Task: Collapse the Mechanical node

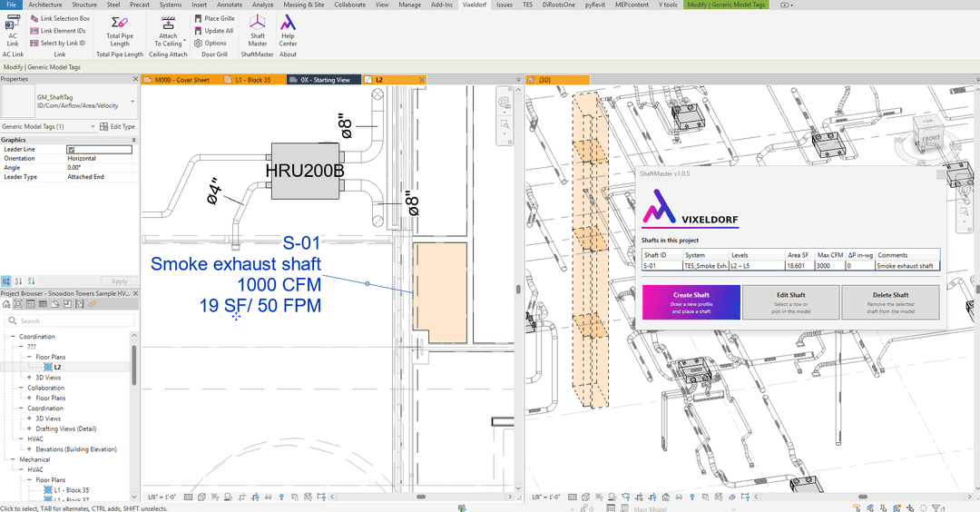Action: [x=13, y=459]
